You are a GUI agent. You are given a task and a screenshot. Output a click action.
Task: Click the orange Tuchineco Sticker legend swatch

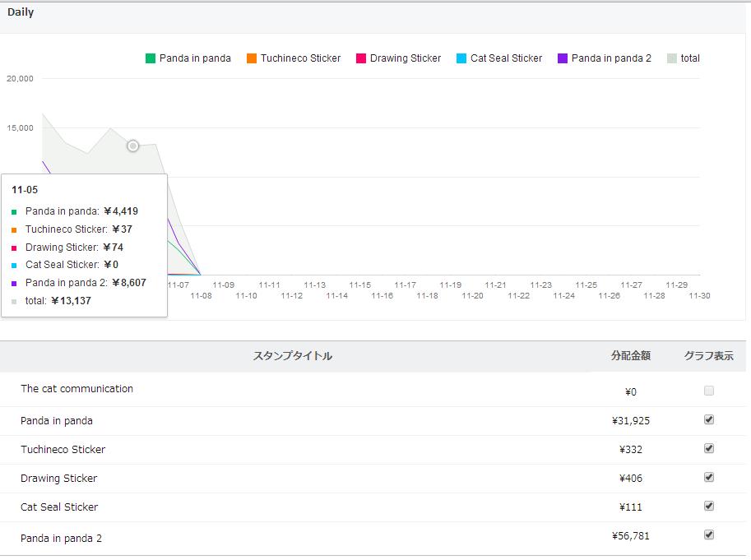pyautogui.click(x=252, y=58)
